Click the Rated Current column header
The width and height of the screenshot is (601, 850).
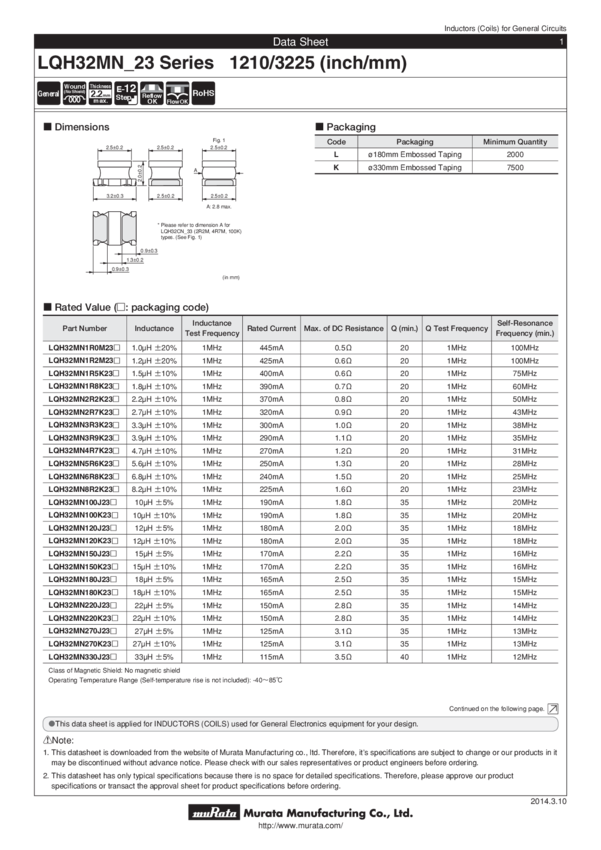click(x=272, y=329)
